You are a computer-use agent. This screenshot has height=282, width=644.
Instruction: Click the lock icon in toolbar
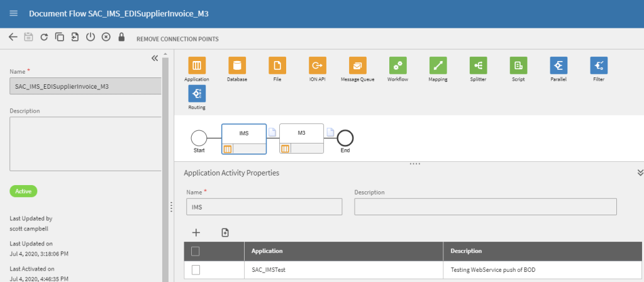121,37
